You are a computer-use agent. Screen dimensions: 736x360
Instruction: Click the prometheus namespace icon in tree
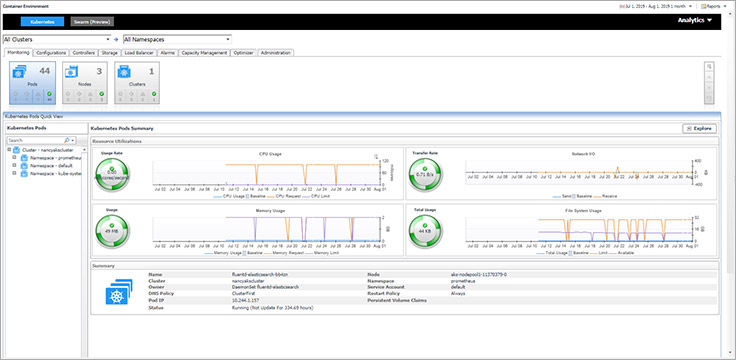pyautogui.click(x=24, y=158)
